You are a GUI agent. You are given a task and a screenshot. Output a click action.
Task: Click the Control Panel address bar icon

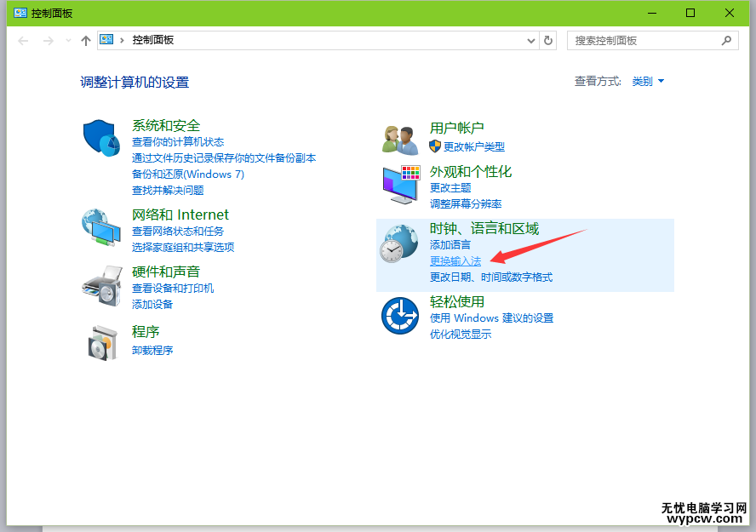106,39
